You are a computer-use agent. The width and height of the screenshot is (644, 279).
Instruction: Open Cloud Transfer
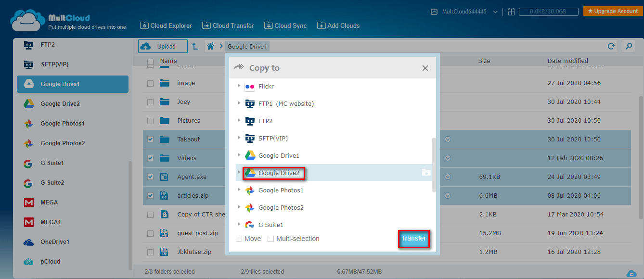(228, 25)
